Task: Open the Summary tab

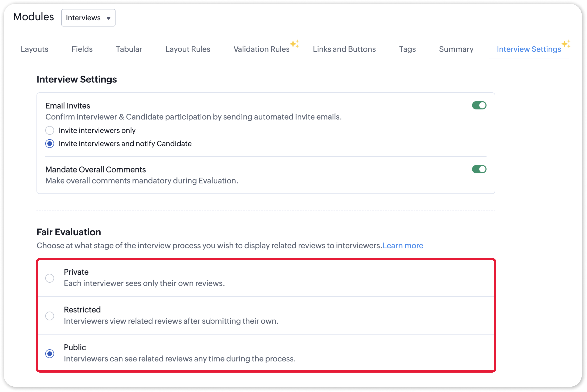Action: 456,49
